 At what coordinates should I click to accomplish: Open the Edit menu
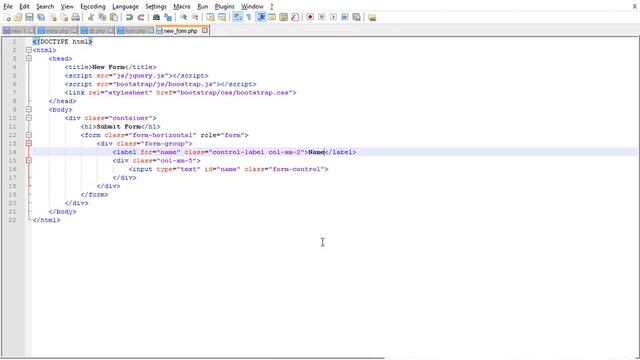tap(24, 7)
